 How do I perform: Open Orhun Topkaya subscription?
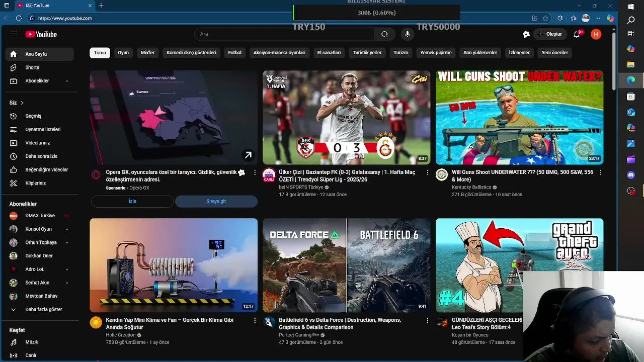click(x=40, y=242)
